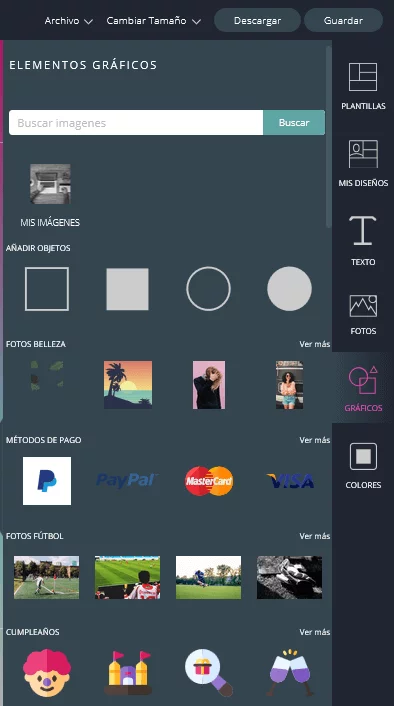Show more Cumpleaños via Ver más

[314, 632]
